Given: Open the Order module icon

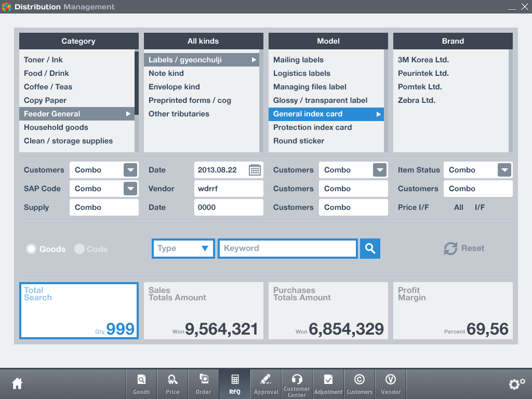Looking at the screenshot, I should [x=203, y=383].
